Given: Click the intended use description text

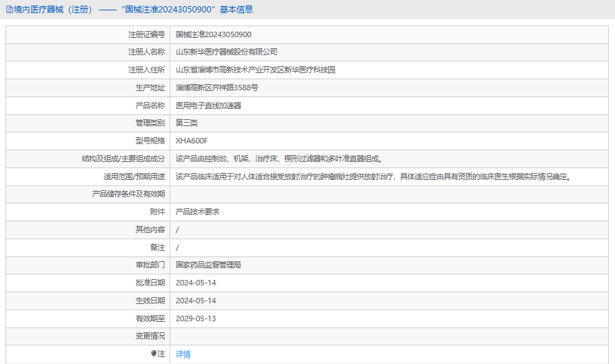Looking at the screenshot, I should tap(374, 176).
